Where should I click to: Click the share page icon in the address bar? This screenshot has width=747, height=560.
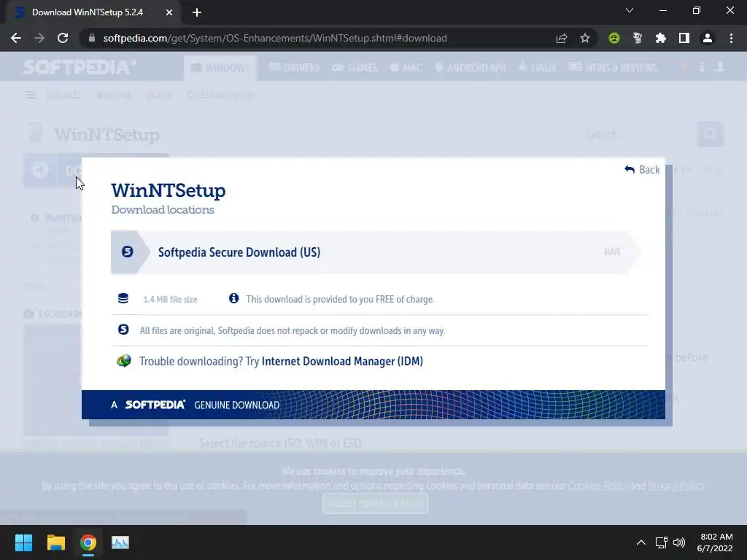[x=562, y=38]
